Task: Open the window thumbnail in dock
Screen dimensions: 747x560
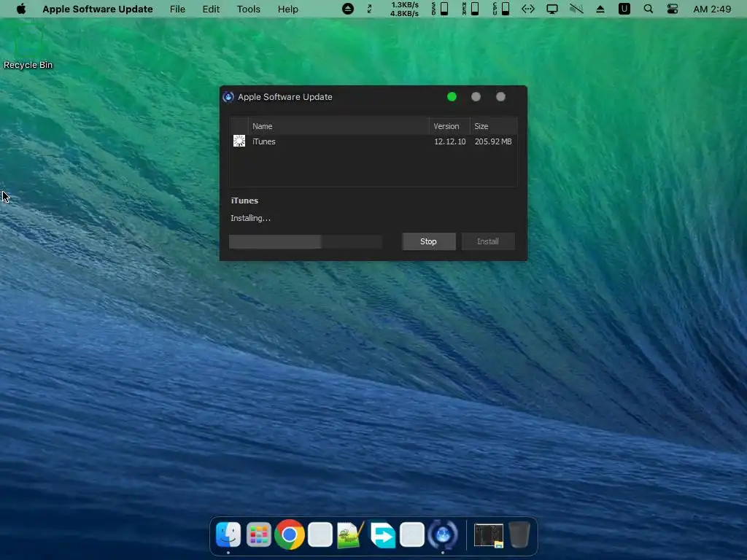Action: (488, 535)
